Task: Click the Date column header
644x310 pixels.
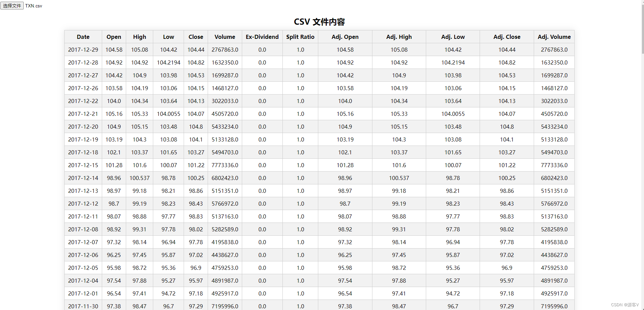Action: [83, 37]
